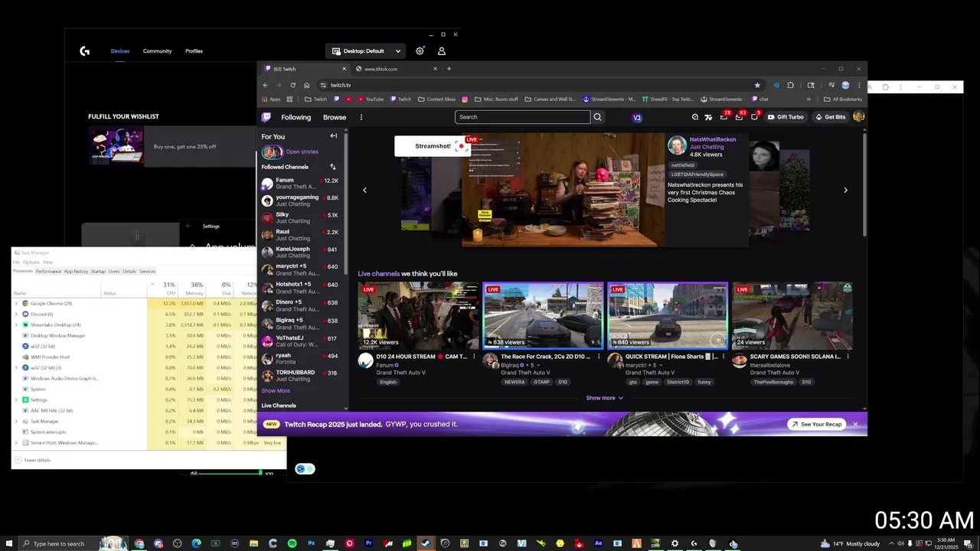The width and height of the screenshot is (980, 551).
Task: Expand Settings process in Task Manager
Action: pos(16,399)
